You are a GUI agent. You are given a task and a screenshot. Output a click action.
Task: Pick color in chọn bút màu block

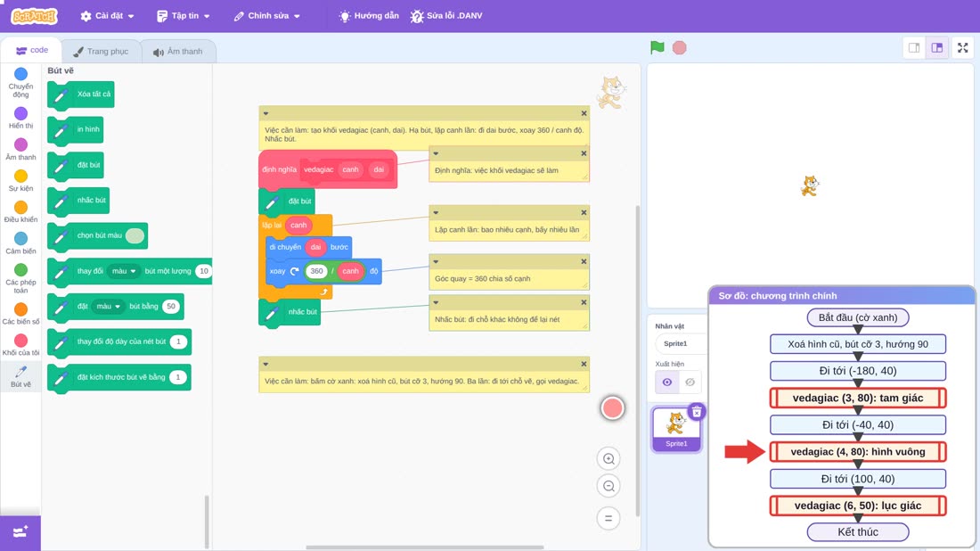[135, 235]
